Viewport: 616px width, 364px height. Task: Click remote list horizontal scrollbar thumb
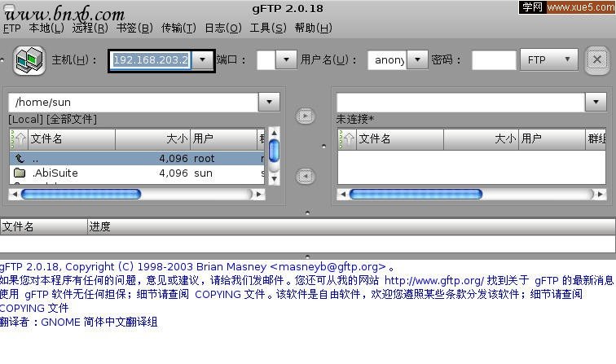pyautogui.click(x=416, y=194)
